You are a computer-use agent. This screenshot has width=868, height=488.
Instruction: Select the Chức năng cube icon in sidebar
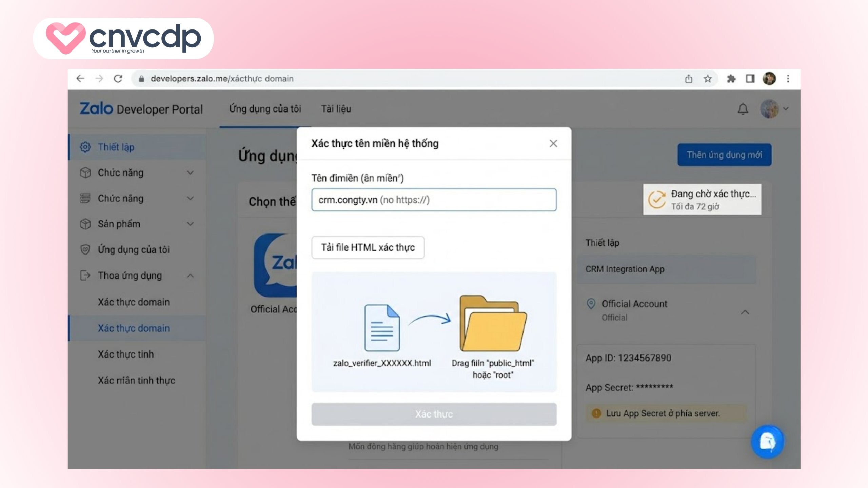click(x=86, y=172)
